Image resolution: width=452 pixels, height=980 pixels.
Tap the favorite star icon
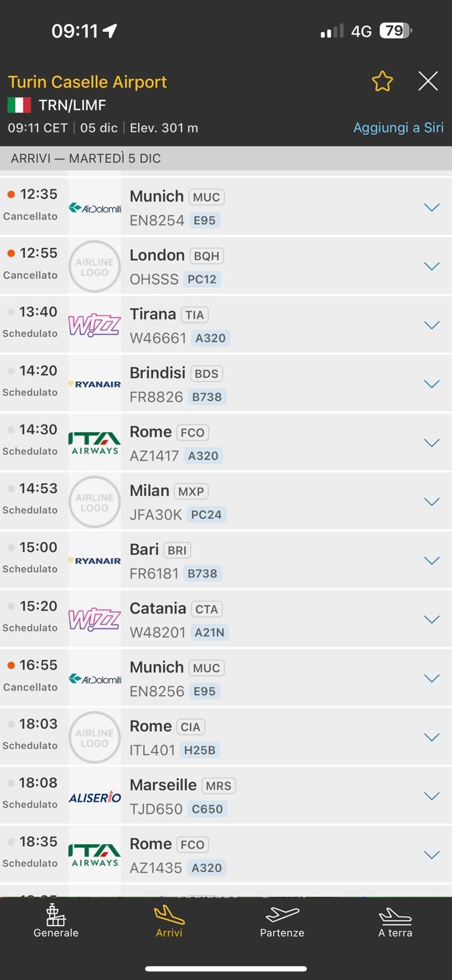pyautogui.click(x=382, y=81)
